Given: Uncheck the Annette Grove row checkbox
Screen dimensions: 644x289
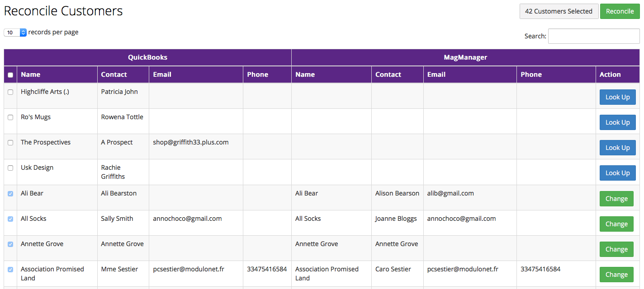Looking at the screenshot, I should [10, 244].
